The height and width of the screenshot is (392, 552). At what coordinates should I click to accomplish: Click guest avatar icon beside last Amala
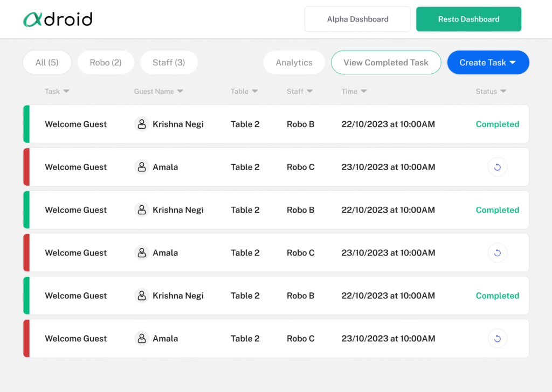click(x=142, y=339)
